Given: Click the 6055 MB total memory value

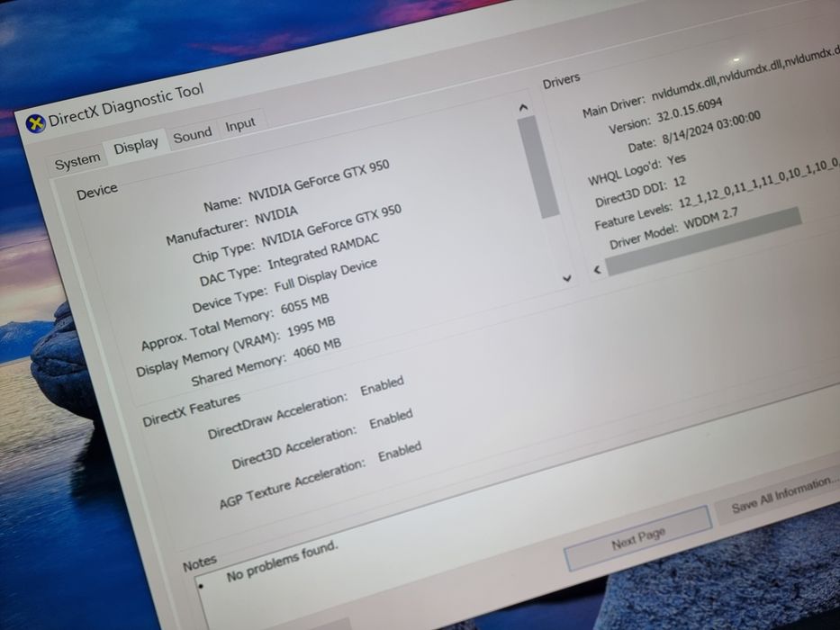Looking at the screenshot, I should [x=305, y=305].
